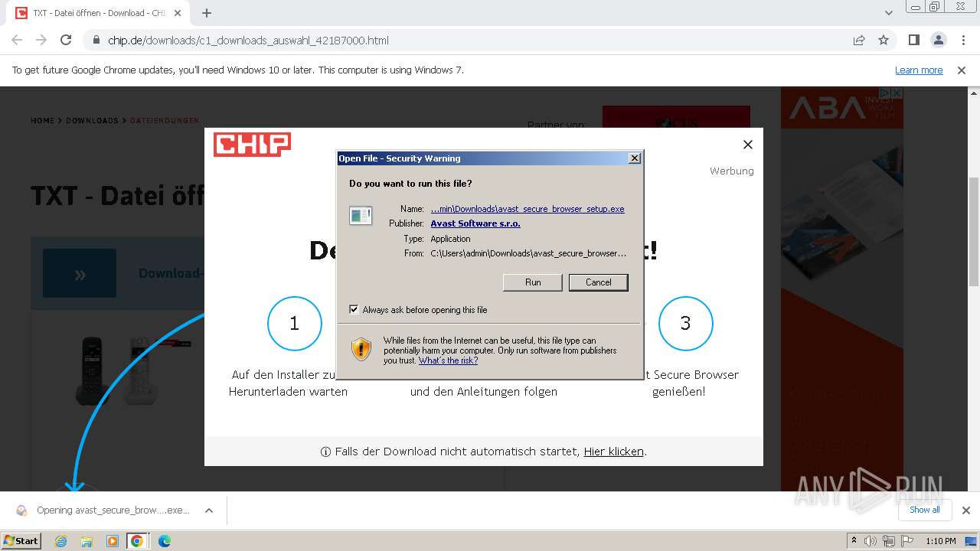This screenshot has height=551, width=980.
Task: Click the DATEIENDUNGEN breadcrumb
Action: [165, 121]
